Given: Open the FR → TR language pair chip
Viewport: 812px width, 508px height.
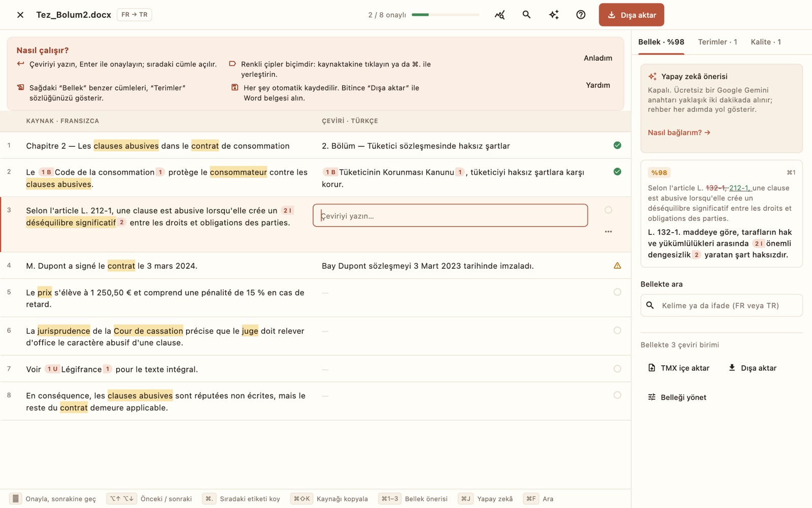Looking at the screenshot, I should pos(134,15).
